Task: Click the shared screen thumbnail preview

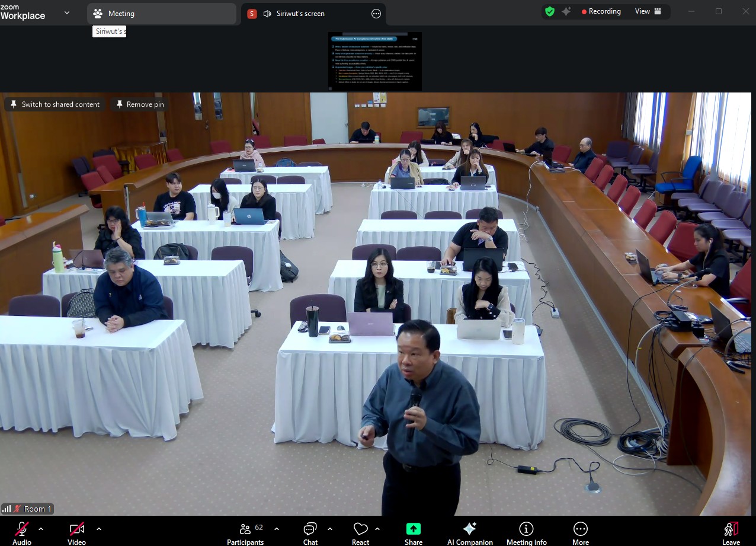Action: coord(374,61)
